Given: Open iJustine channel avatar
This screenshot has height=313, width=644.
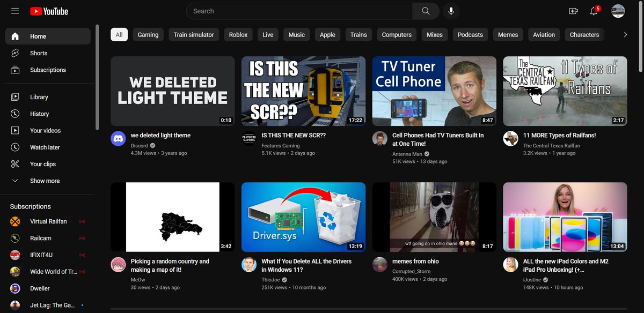Looking at the screenshot, I should [510, 265].
